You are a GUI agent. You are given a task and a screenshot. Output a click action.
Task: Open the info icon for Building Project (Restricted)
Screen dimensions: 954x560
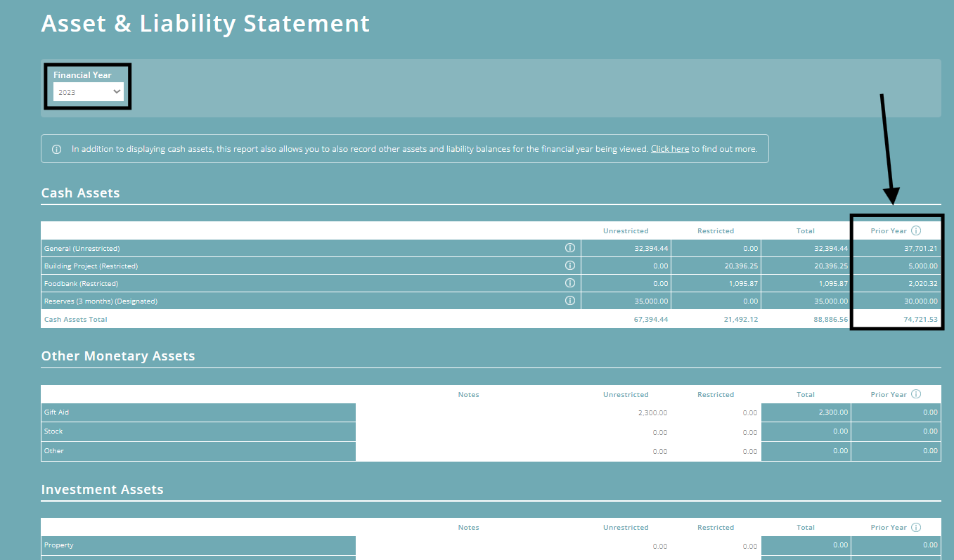point(569,265)
